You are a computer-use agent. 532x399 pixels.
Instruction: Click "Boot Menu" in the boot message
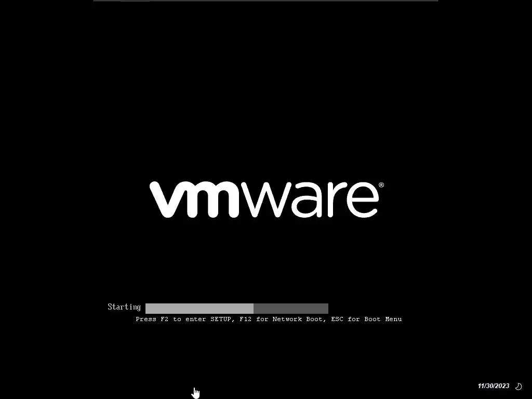(x=383, y=319)
